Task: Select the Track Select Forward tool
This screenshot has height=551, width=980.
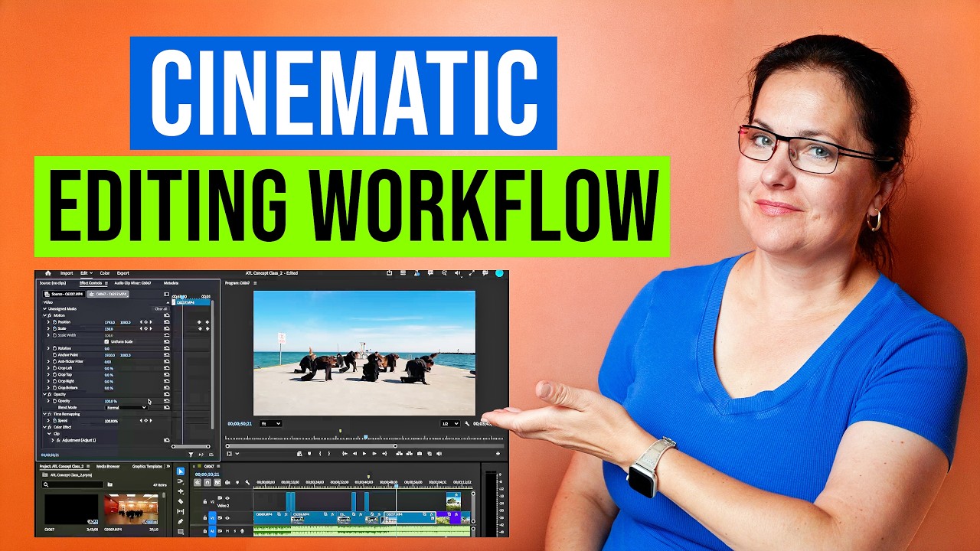Action: (181, 481)
